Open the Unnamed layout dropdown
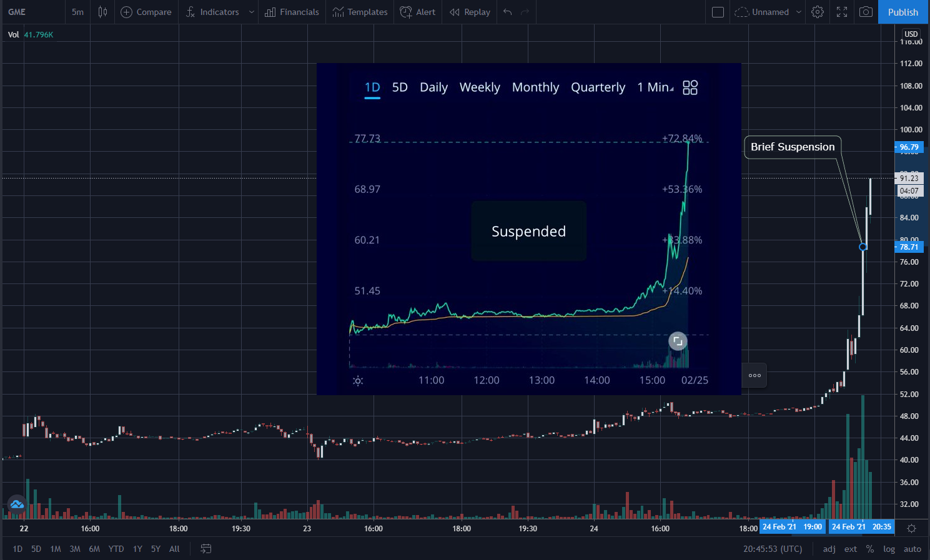 pyautogui.click(x=769, y=12)
